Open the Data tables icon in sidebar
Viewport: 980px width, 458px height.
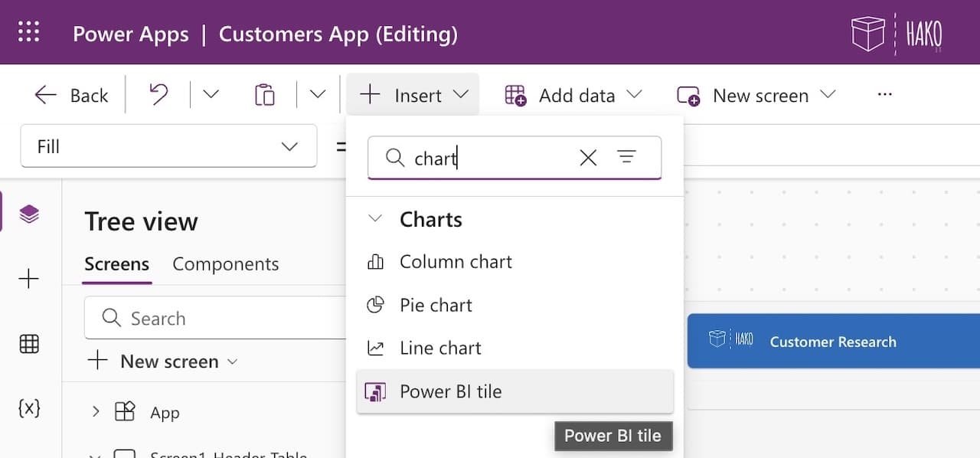coord(28,344)
